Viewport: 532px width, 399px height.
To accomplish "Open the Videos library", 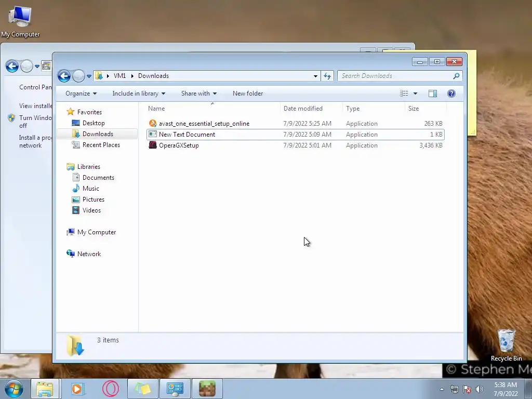I will tap(91, 210).
